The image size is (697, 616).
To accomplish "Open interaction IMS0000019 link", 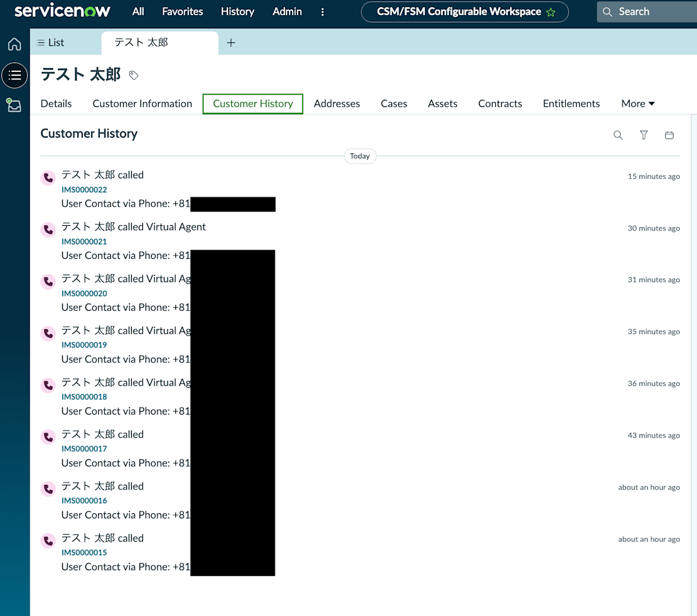I will [84, 345].
